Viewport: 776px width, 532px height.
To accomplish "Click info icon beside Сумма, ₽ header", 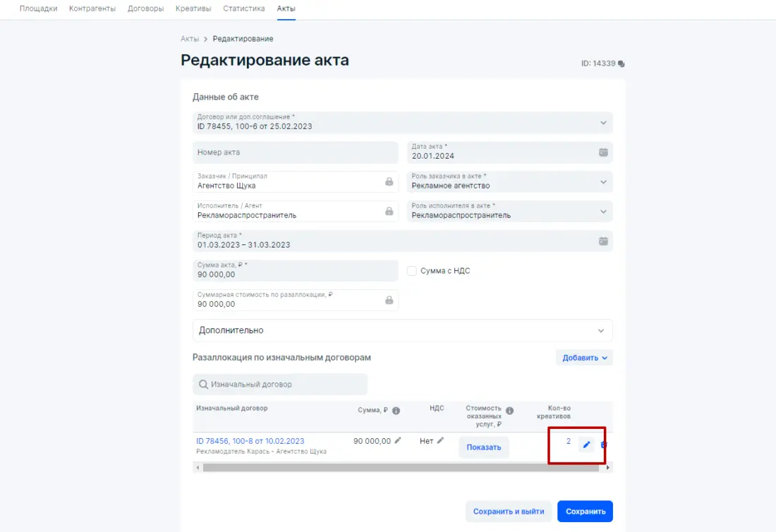I will coord(396,411).
